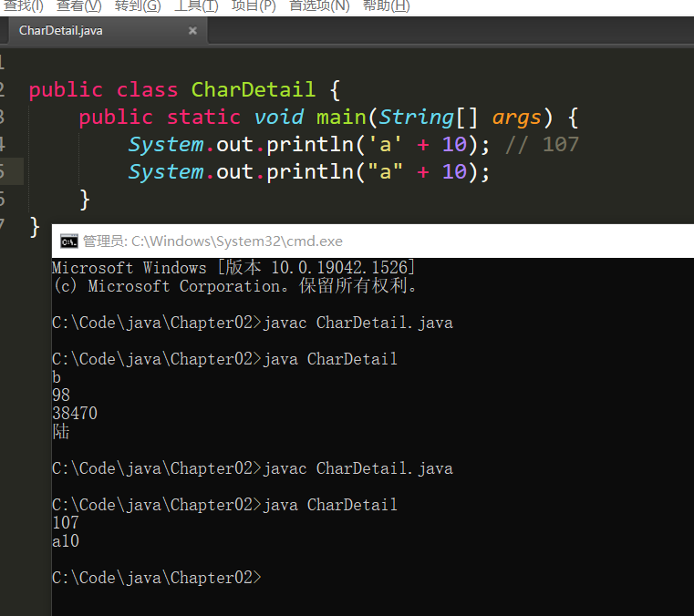Click the output character 陆 in cmd
Screen dimensions: 694x616
coord(61,432)
